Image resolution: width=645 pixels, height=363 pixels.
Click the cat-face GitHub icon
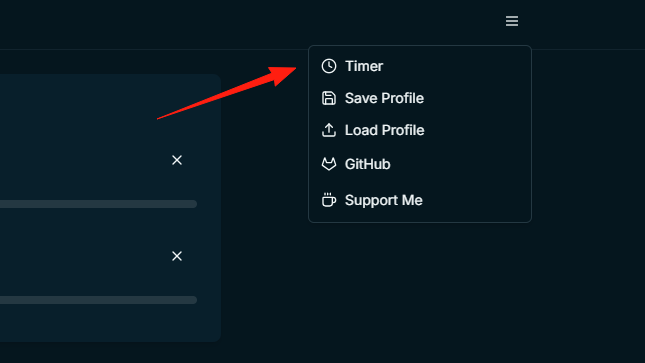[x=329, y=164]
